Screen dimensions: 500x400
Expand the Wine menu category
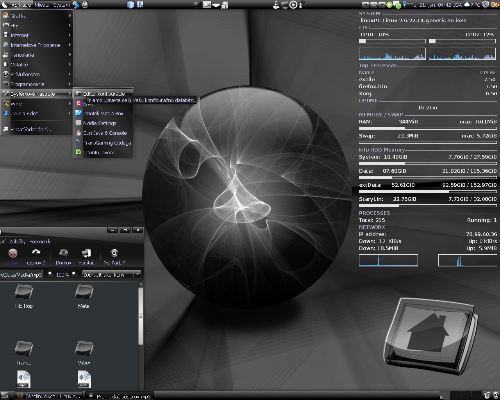[37, 104]
